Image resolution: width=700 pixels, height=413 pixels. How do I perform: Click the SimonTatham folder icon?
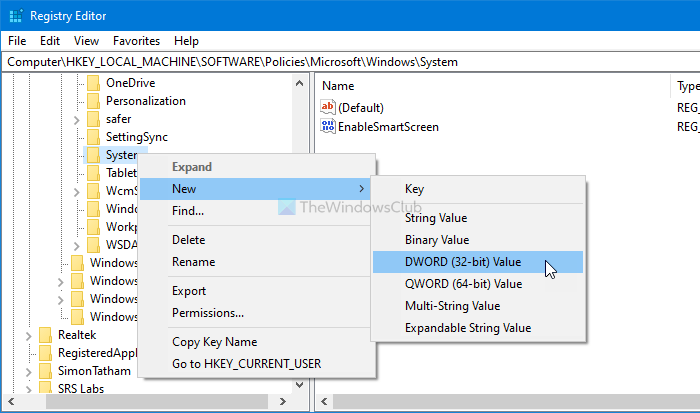(x=46, y=371)
